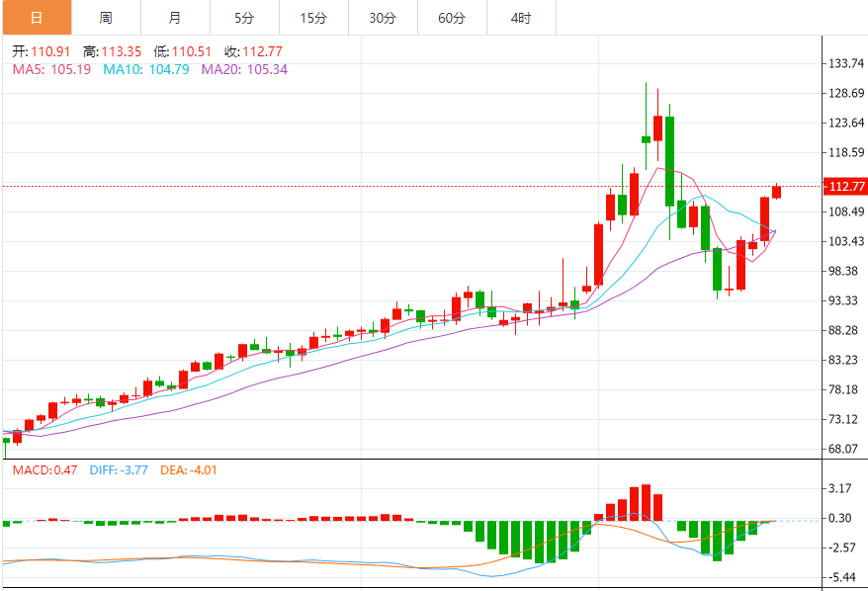Select the DIFF: -3.77 label

pyautogui.click(x=119, y=469)
